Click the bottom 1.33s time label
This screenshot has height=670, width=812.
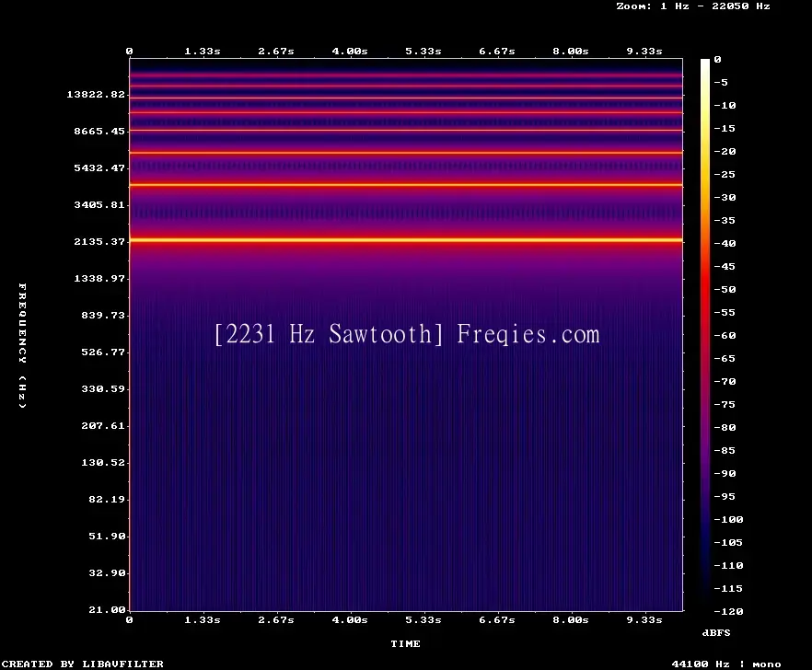pos(203,619)
